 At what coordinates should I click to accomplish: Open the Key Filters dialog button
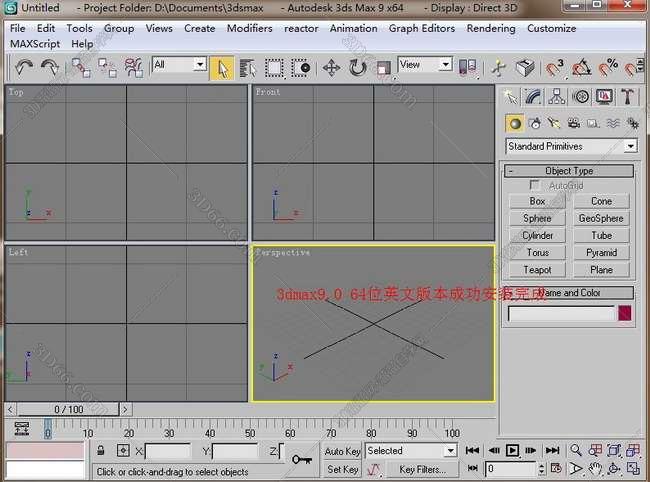click(x=422, y=470)
